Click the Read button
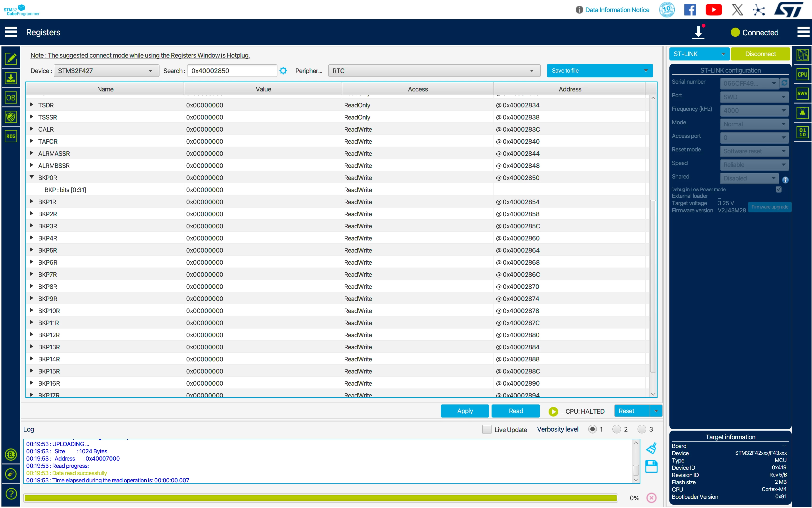 (x=516, y=411)
